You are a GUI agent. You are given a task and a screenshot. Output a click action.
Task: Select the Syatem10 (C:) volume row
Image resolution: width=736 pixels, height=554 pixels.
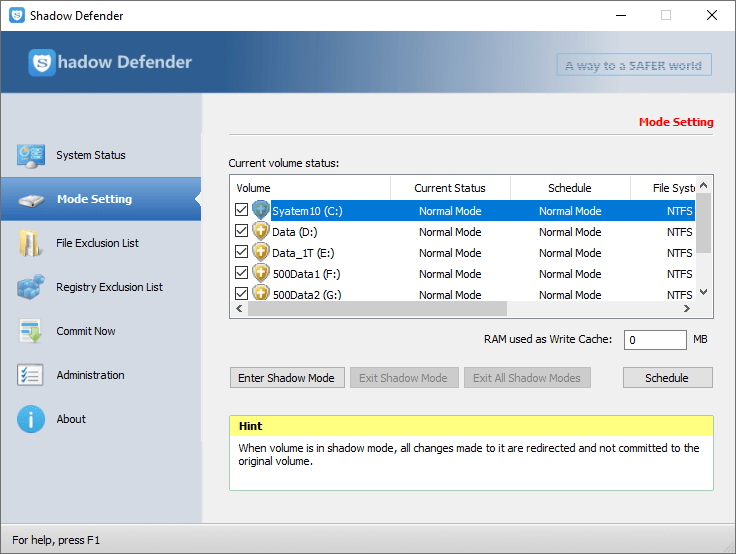463,211
